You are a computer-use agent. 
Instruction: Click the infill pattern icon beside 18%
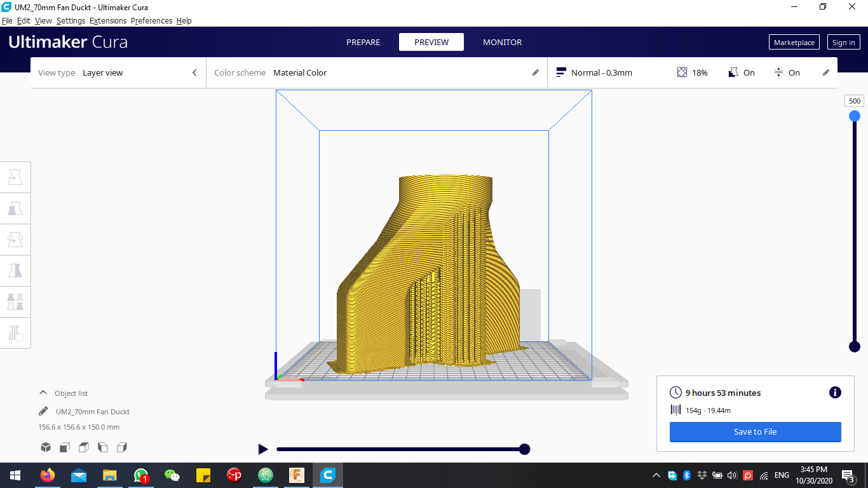(x=682, y=72)
